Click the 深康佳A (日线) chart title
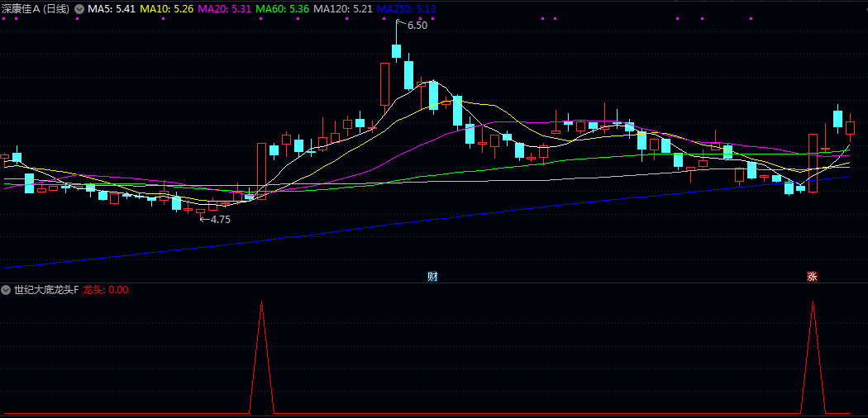868x418 pixels. click(36, 8)
